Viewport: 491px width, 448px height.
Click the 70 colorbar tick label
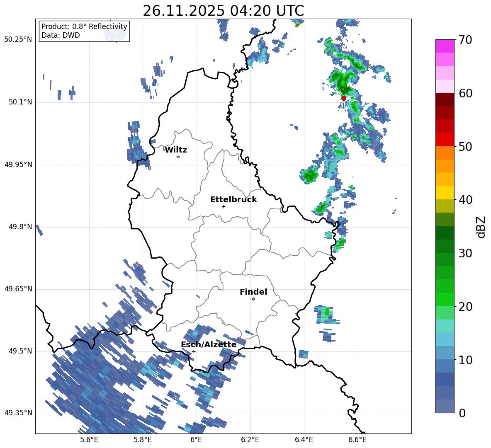click(465, 40)
